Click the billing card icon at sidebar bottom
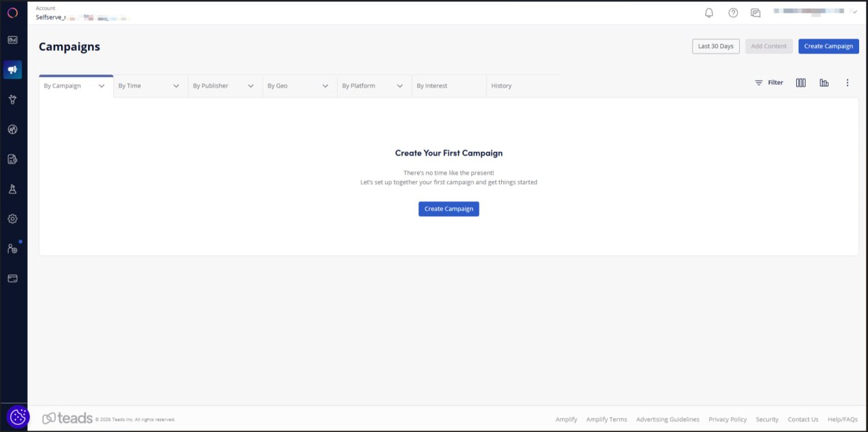Screen dimensions: 868x432 pos(12,278)
